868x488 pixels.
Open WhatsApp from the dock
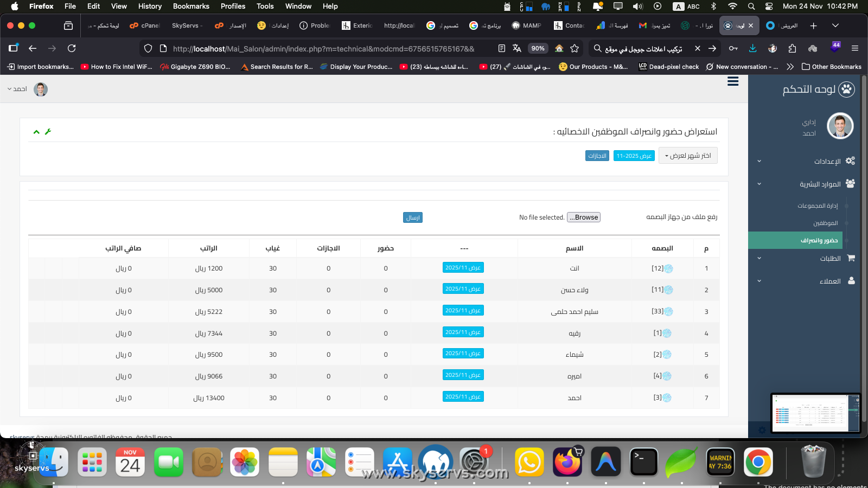tap(529, 463)
